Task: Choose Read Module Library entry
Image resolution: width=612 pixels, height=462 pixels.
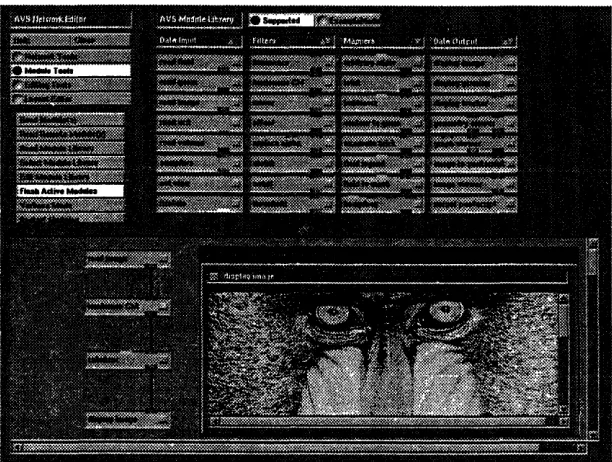Action: tap(71, 148)
